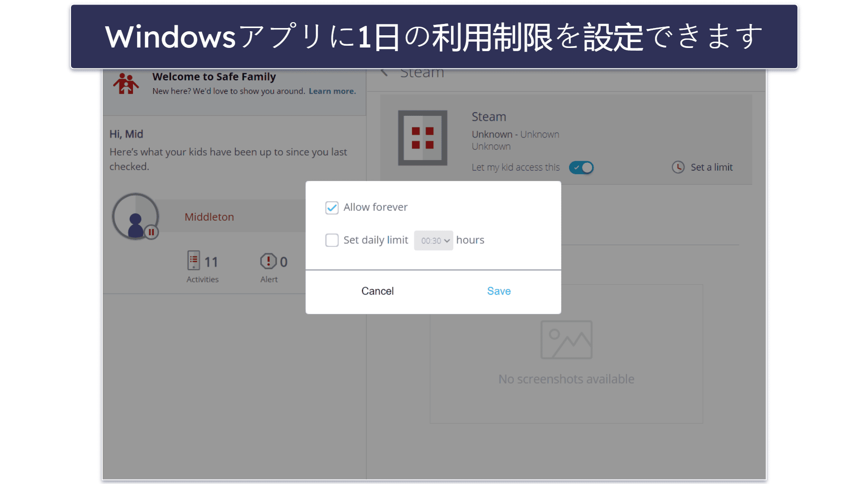Click the Steam app title text
Screen dimensions: 868x484
point(489,117)
